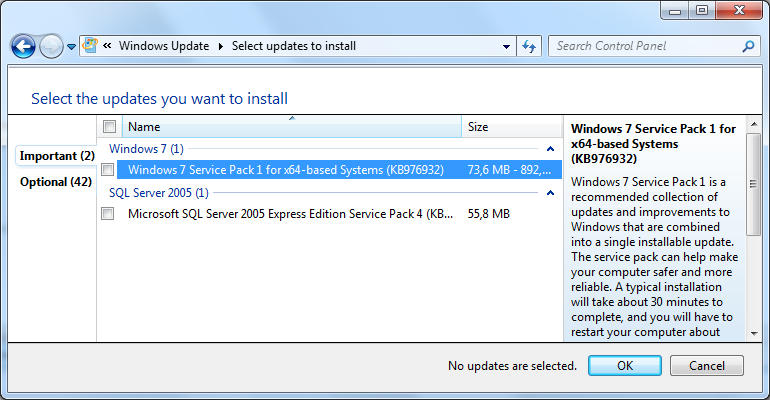Click the search magnifier icon
The height and width of the screenshot is (400, 770).
(x=748, y=46)
